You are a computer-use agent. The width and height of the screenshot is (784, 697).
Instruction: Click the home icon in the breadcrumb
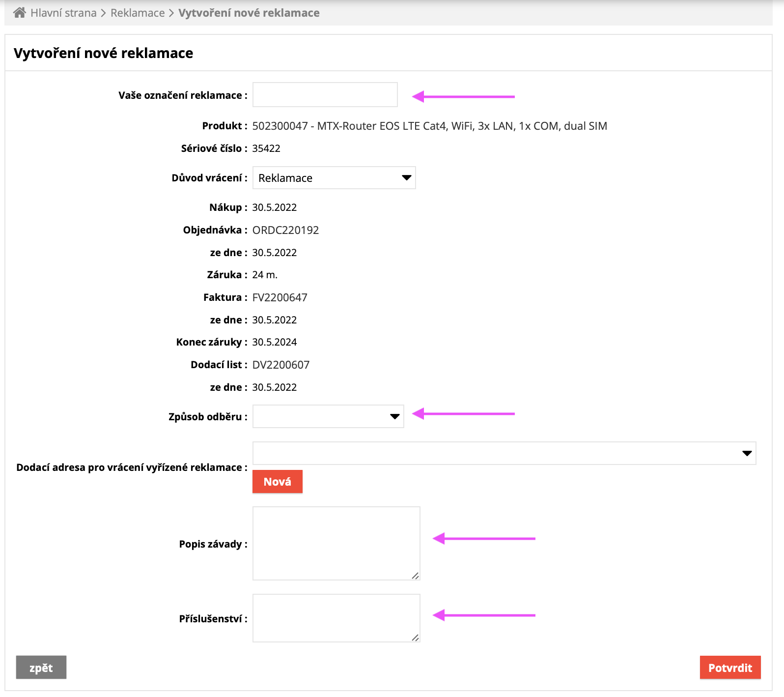(20, 13)
